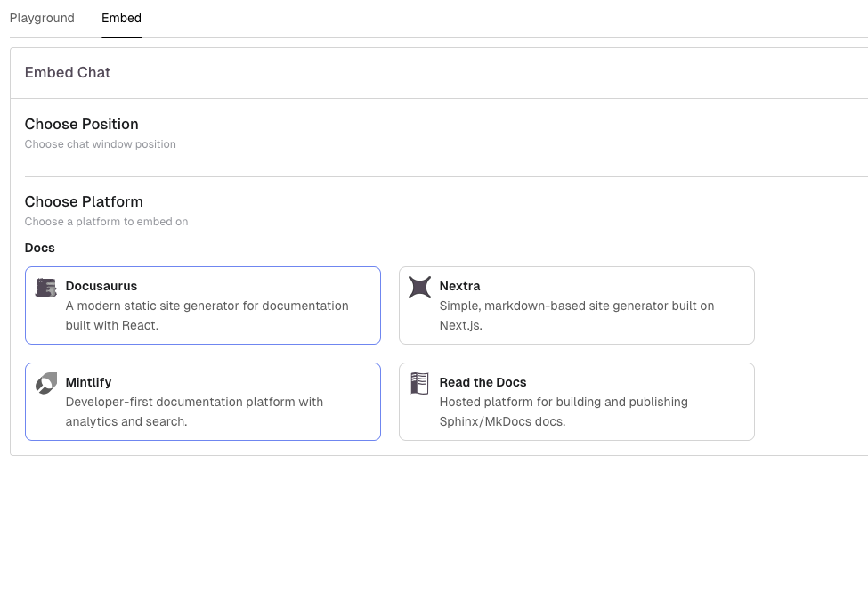Screen dimensions: 868x603
Task: Click the Sphinx/MkDocs hosted platform description
Action: coord(563,412)
